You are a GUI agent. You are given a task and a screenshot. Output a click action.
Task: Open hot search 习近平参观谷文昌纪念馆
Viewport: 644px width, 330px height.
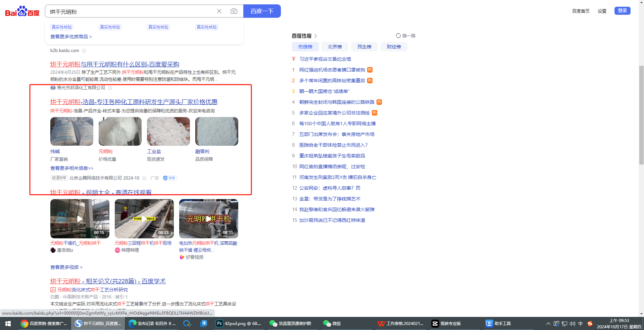click(325, 59)
